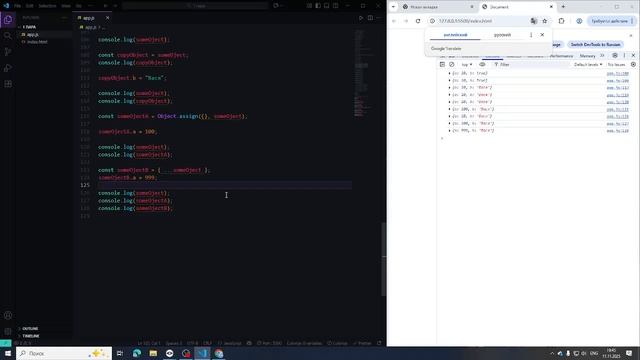Show more DevTools tabs chevron

[x=602, y=56]
